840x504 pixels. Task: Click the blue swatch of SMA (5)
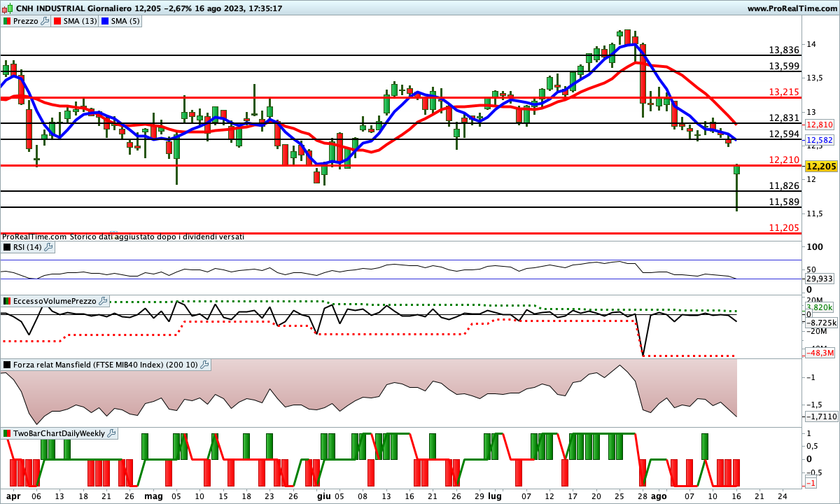coord(105,21)
